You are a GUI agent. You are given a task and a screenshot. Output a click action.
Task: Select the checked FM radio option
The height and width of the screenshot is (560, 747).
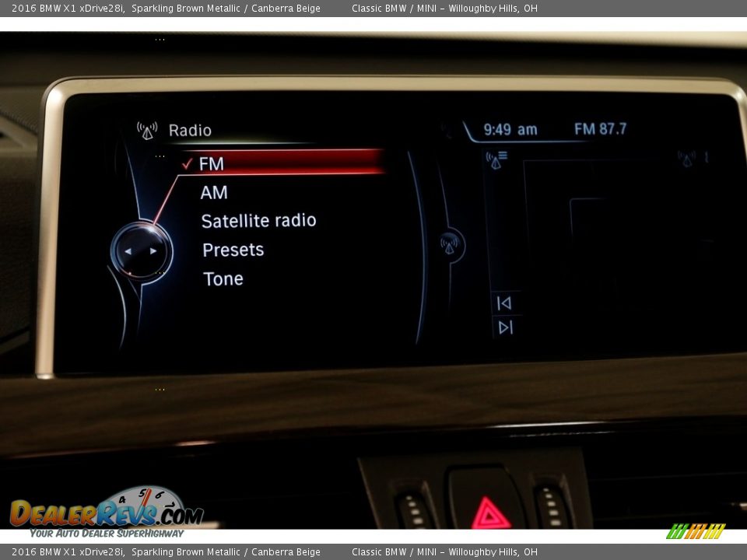click(x=212, y=163)
